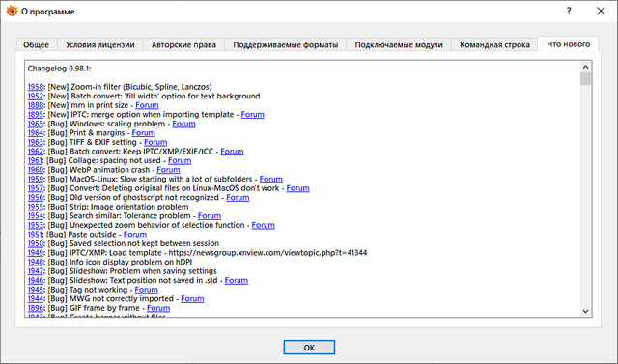Open Forum link for GIF frame by frame
Image resolution: width=618 pixels, height=364 pixels.
point(158,308)
